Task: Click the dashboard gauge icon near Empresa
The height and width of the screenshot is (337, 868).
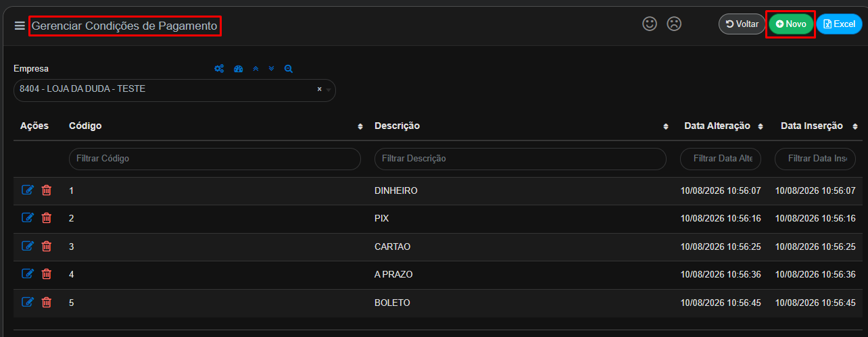Action: click(x=238, y=69)
